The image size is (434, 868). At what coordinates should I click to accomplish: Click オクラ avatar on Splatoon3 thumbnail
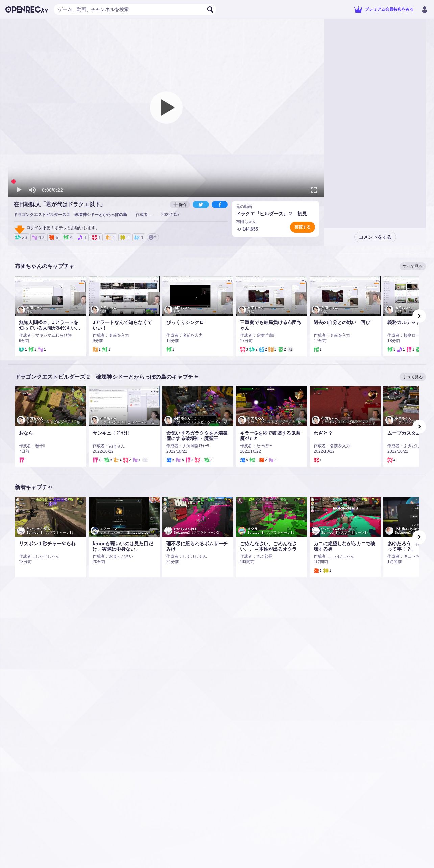[242, 531]
